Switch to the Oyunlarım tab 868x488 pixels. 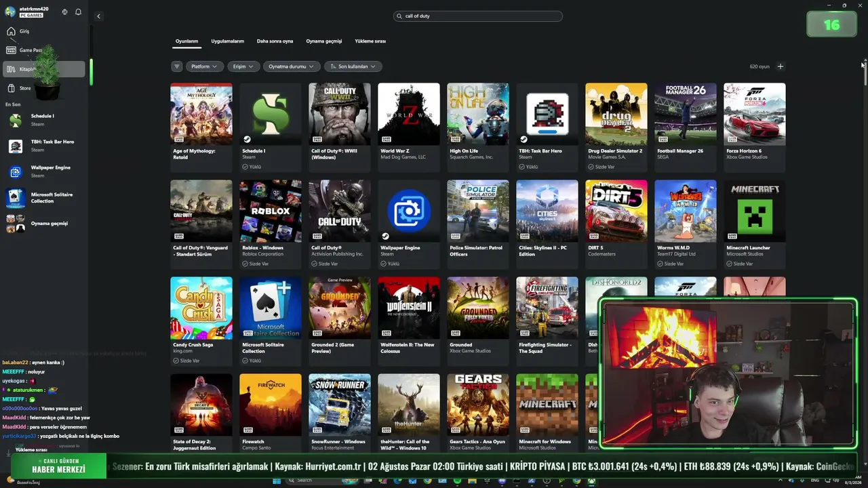point(186,41)
